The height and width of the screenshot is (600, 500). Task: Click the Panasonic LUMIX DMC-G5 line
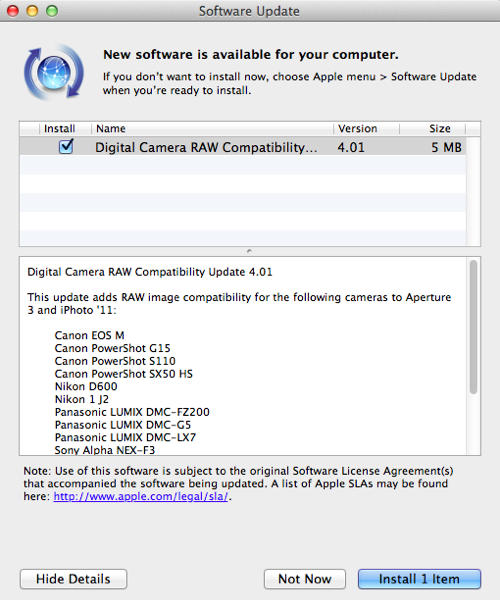coord(123,425)
